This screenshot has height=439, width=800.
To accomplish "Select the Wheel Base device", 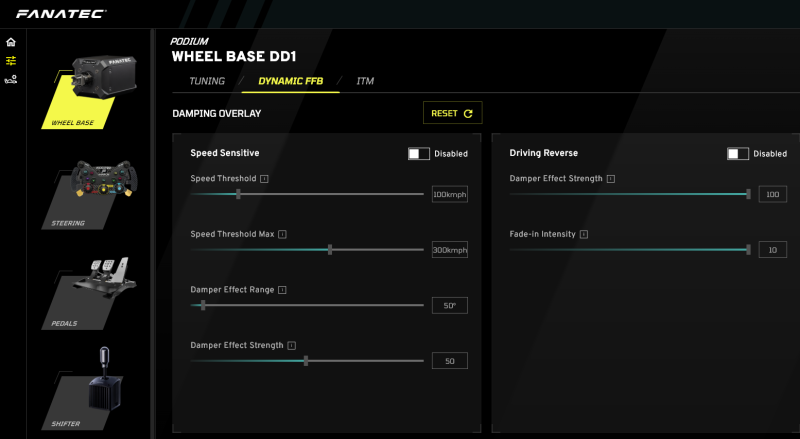I will (89, 92).
